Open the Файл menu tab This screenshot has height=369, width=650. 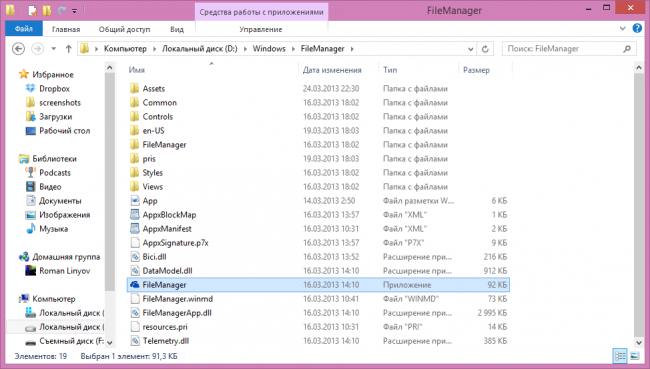pyautogui.click(x=24, y=29)
